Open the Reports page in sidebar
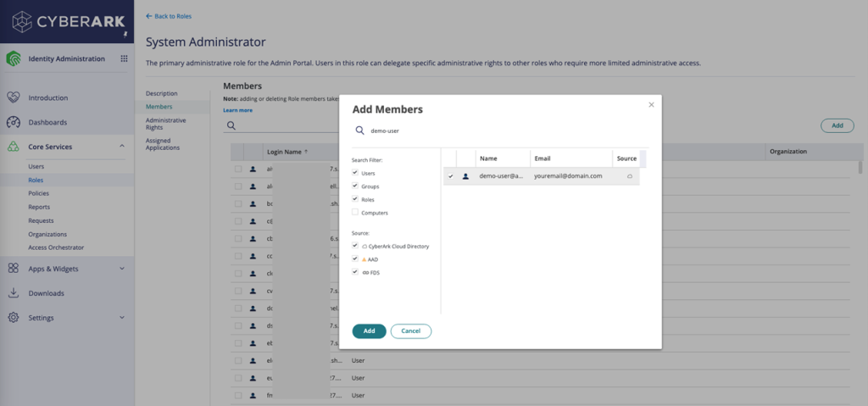868x406 pixels. click(39, 207)
